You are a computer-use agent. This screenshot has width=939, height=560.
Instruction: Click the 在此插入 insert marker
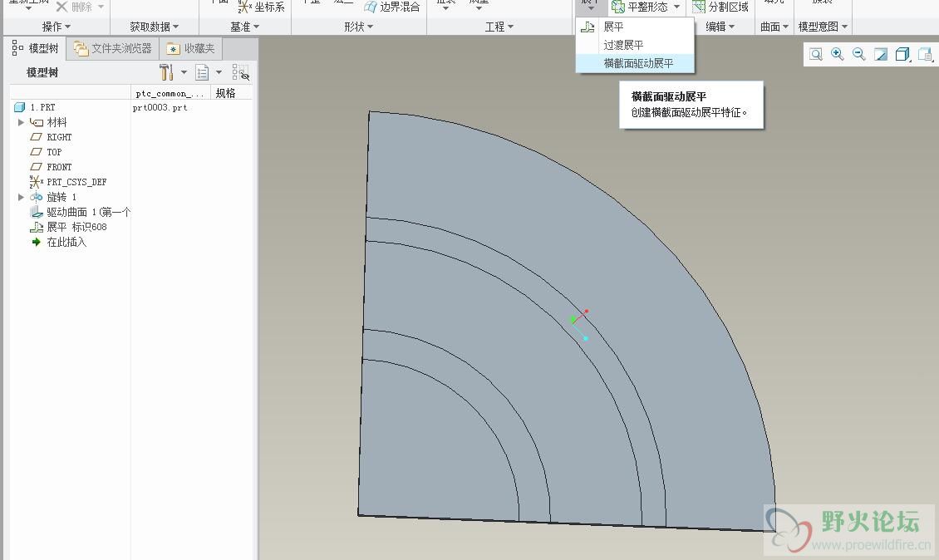(x=59, y=242)
